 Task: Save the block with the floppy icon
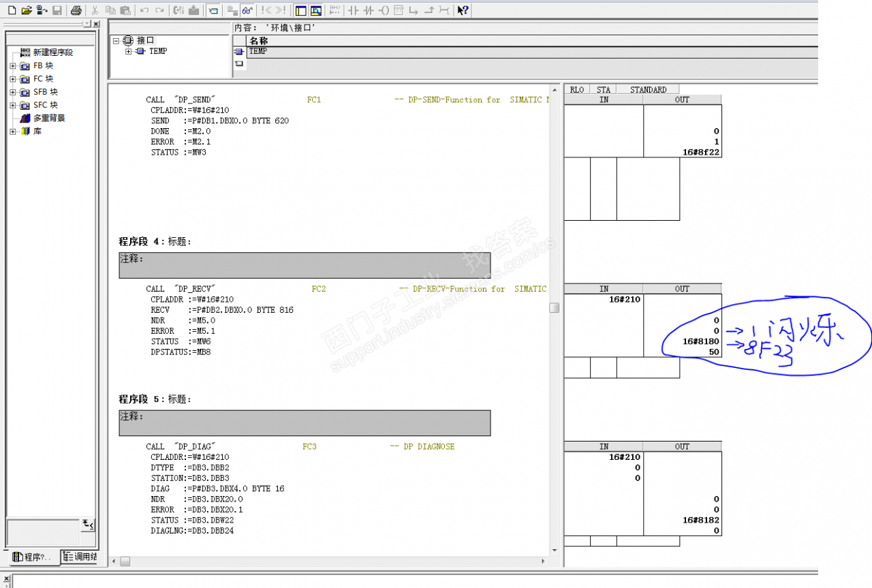coord(57,10)
